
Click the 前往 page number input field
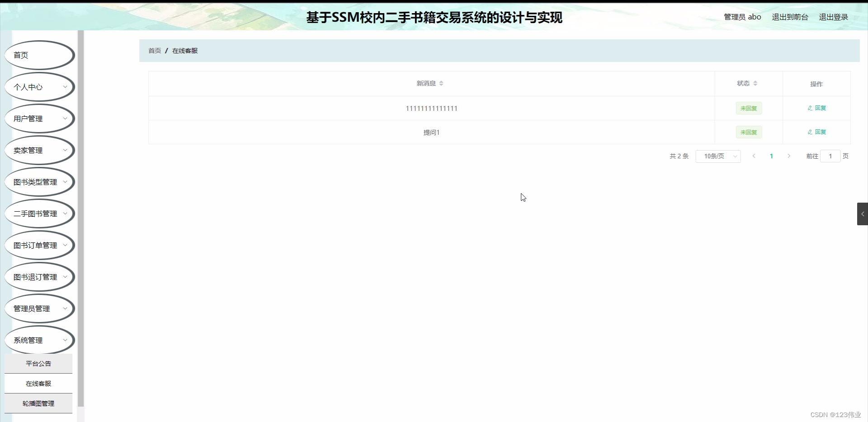pos(830,156)
